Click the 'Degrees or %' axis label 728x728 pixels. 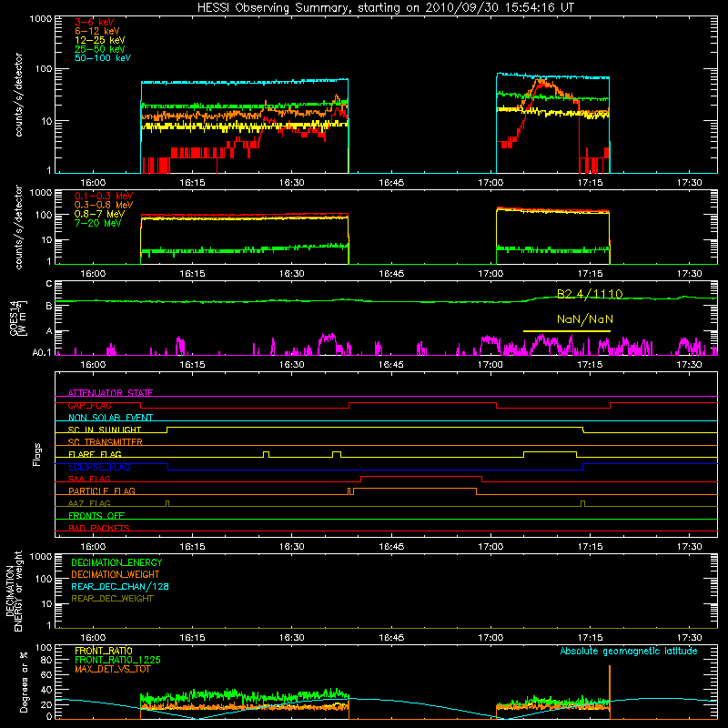coord(24,682)
